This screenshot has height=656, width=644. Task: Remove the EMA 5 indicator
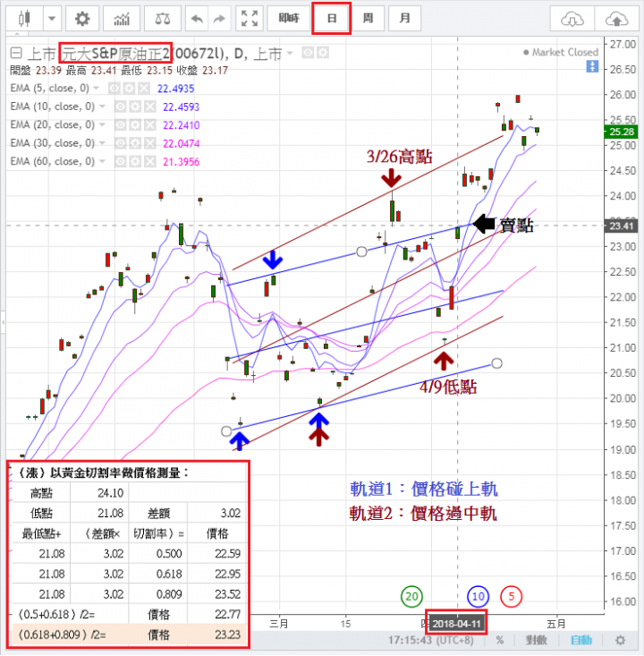(144, 89)
